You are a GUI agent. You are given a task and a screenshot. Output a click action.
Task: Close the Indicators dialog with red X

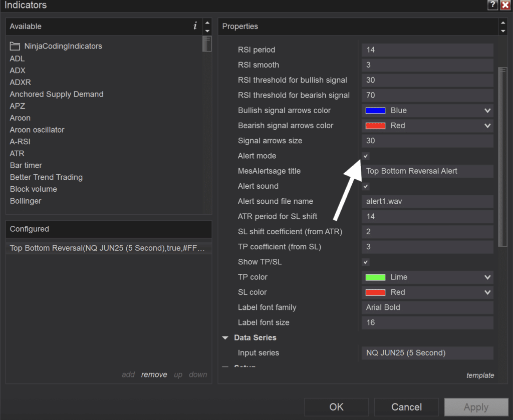pyautogui.click(x=505, y=5)
